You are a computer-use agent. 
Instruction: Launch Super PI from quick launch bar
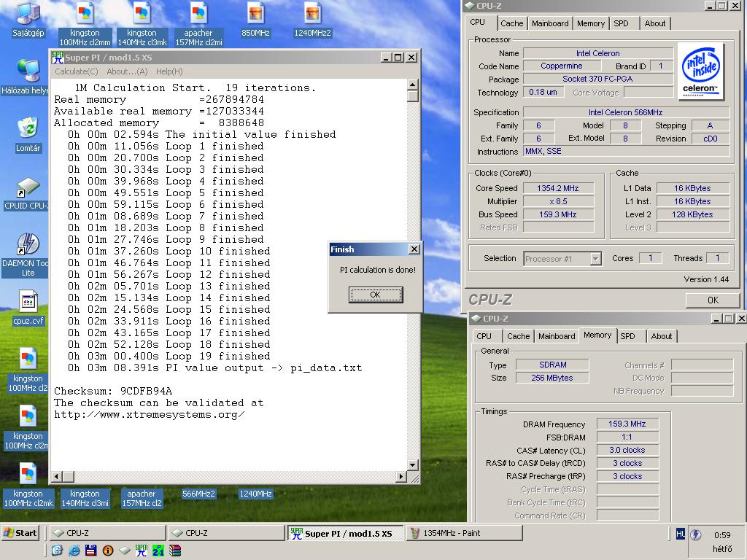142,551
